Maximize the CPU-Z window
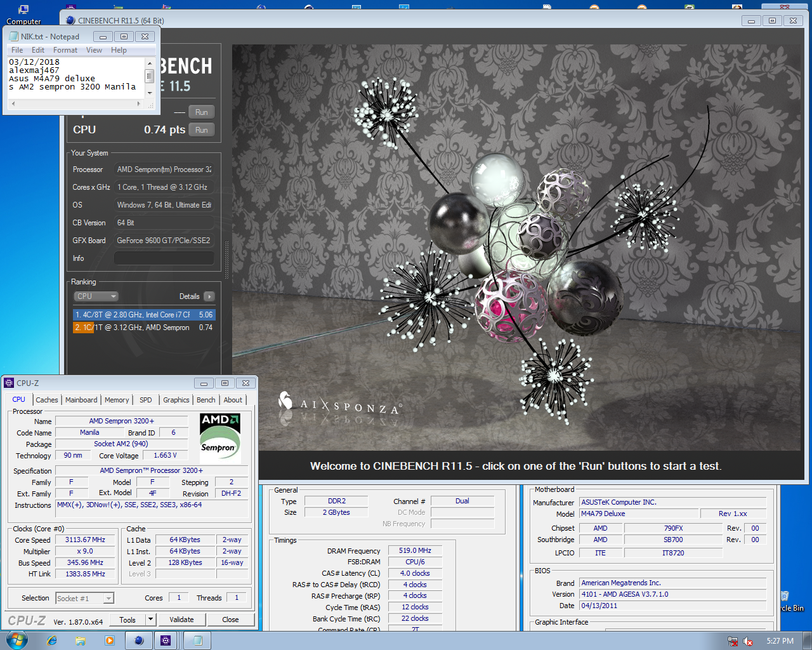The image size is (812, 650). click(225, 383)
